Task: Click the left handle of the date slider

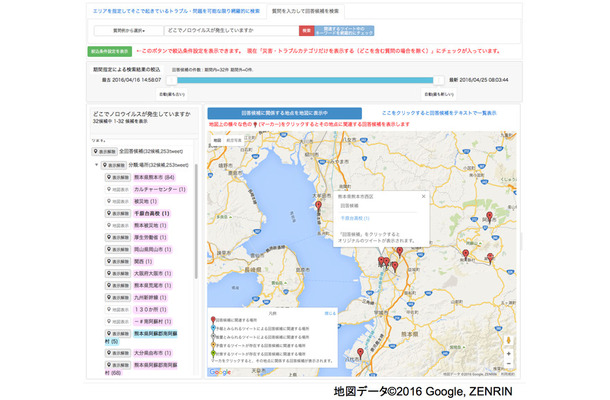Action: pos(172,80)
